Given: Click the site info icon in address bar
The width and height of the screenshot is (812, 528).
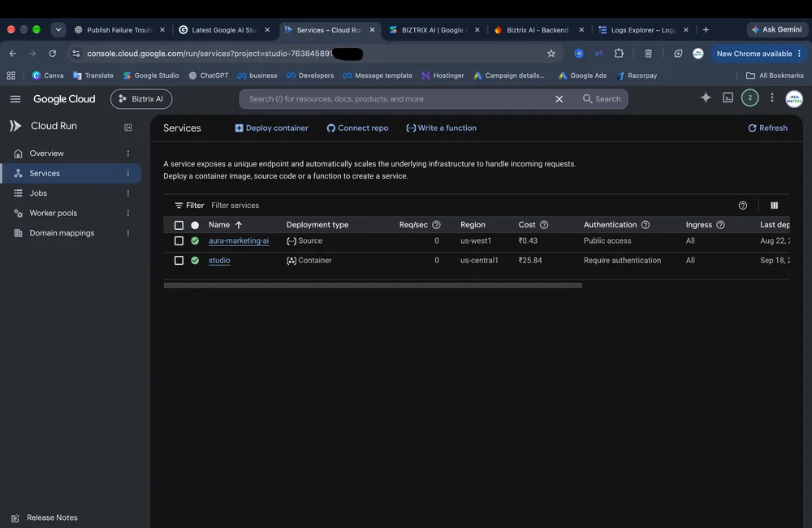Looking at the screenshot, I should pos(76,54).
